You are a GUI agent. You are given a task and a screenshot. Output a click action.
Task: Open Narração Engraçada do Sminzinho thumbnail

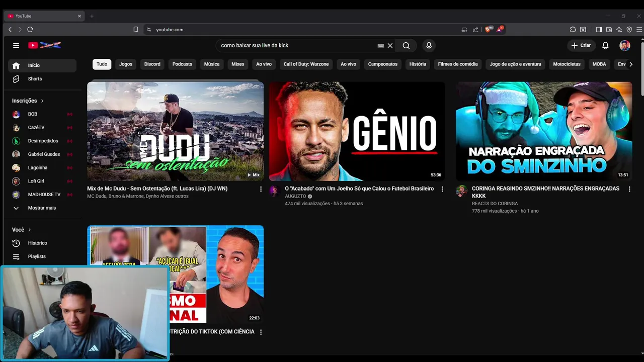pyautogui.click(x=544, y=131)
